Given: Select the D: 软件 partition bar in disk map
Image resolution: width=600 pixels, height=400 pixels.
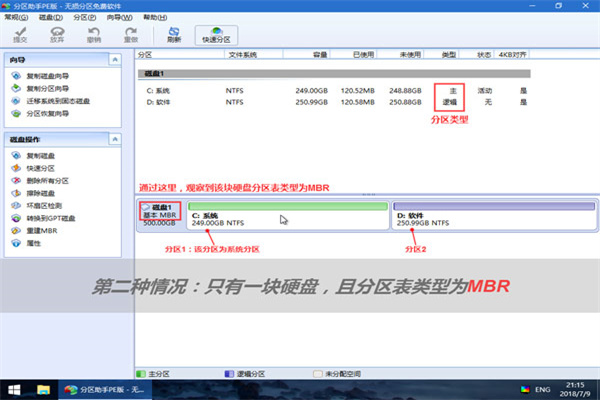Looking at the screenshot, I should click(x=494, y=215).
